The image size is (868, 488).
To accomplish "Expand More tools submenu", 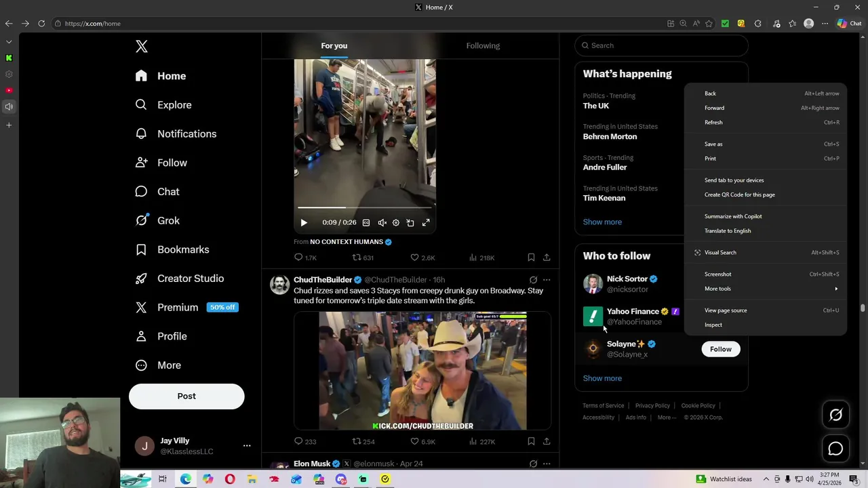I will (x=765, y=289).
